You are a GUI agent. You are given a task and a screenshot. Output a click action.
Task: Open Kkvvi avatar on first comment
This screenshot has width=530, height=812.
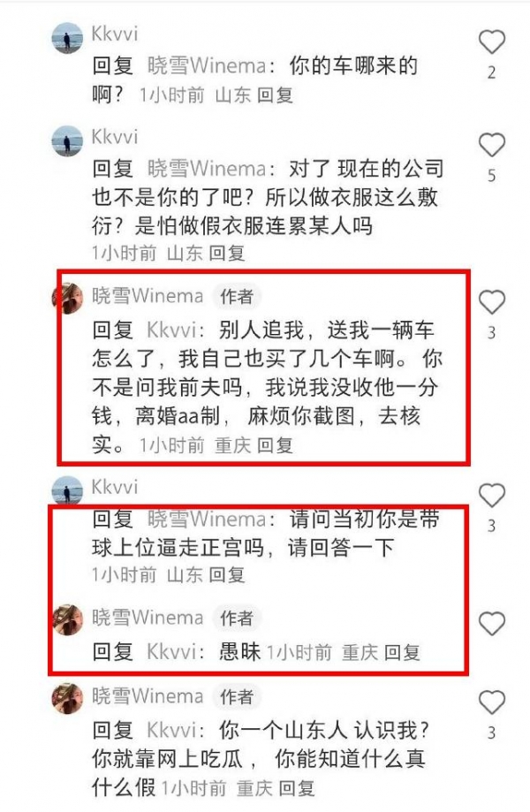click(x=67, y=38)
